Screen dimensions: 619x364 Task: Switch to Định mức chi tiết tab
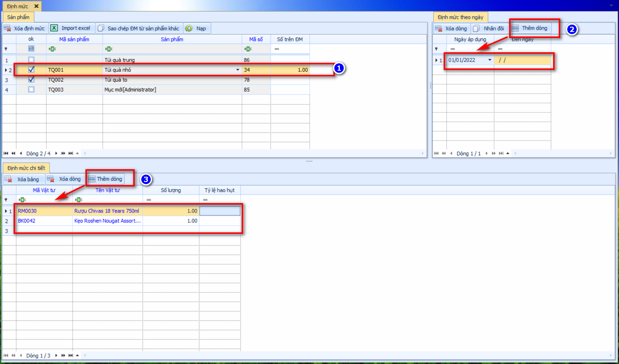[26, 168]
